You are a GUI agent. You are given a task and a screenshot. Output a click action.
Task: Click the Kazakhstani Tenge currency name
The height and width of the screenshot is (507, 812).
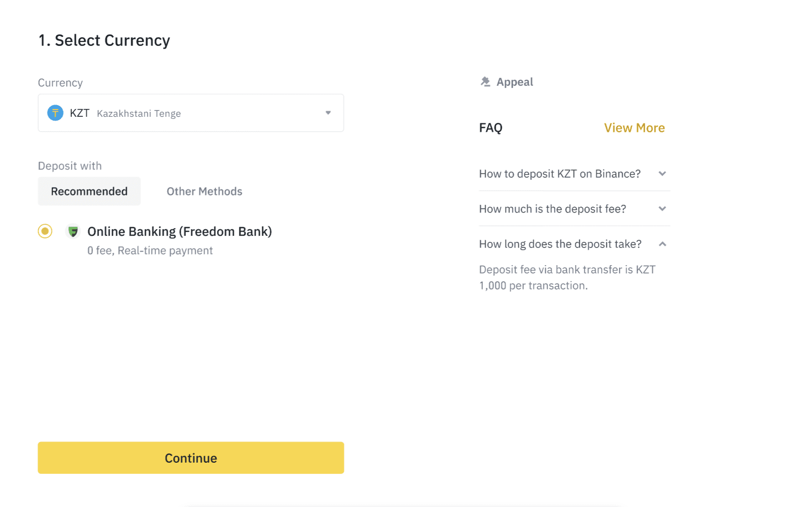139,113
